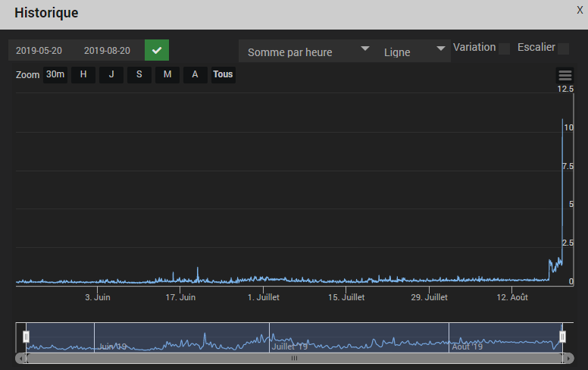Set zoom to J (day)

[111, 74]
